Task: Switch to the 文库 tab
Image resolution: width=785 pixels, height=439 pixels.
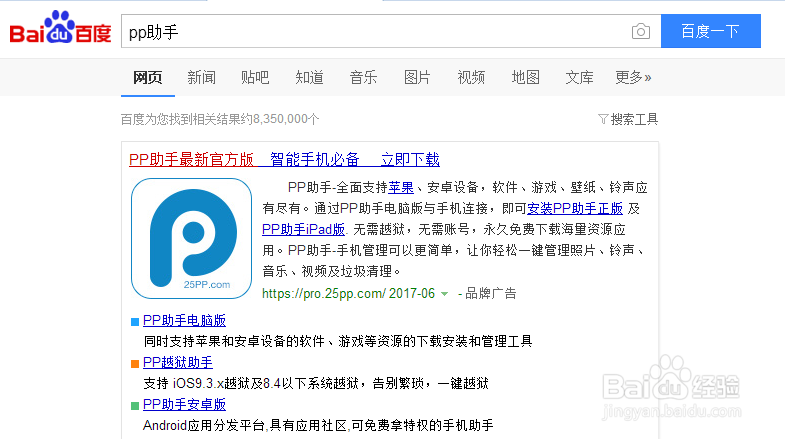Action: click(579, 77)
